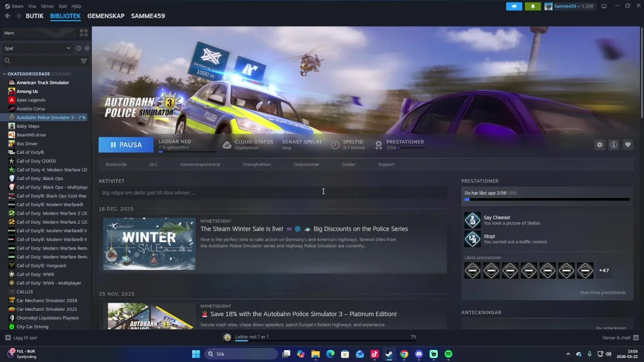Show hidden system tray icons chevron
644x362 pixels.
tap(568, 354)
